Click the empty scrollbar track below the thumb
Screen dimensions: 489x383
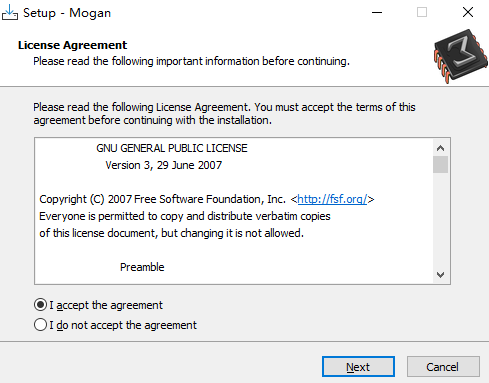441,220
